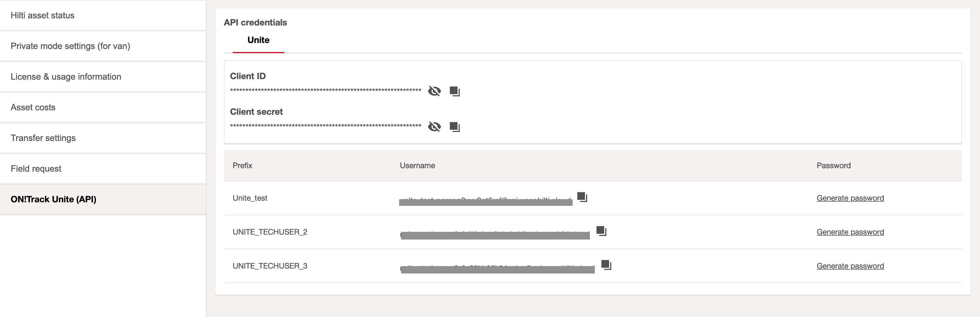The height and width of the screenshot is (320, 980).
Task: Switch to the Unite tab
Action: click(258, 40)
